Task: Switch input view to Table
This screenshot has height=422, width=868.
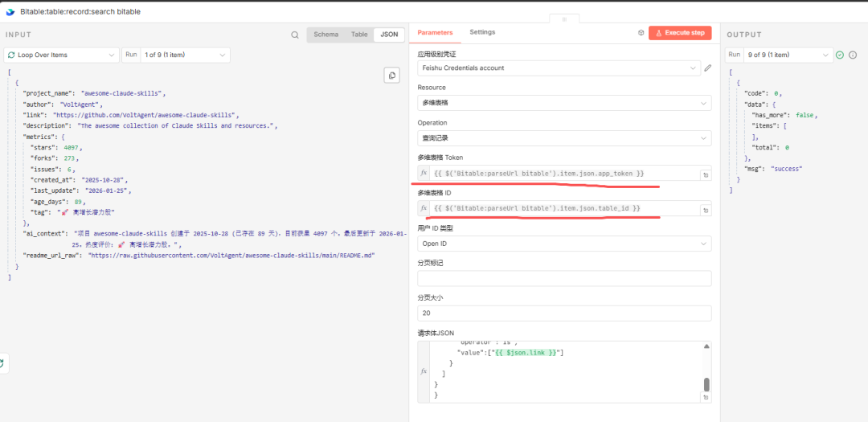Action: pyautogui.click(x=359, y=35)
